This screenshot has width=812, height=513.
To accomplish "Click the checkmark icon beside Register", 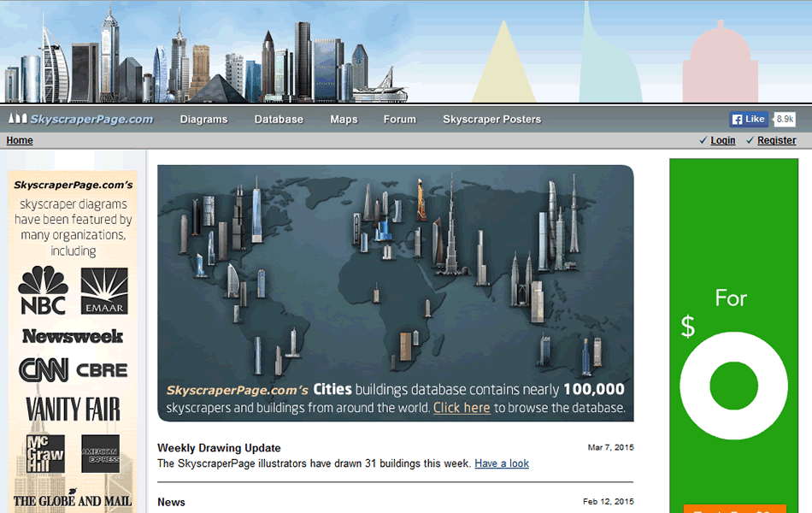I will [x=750, y=140].
